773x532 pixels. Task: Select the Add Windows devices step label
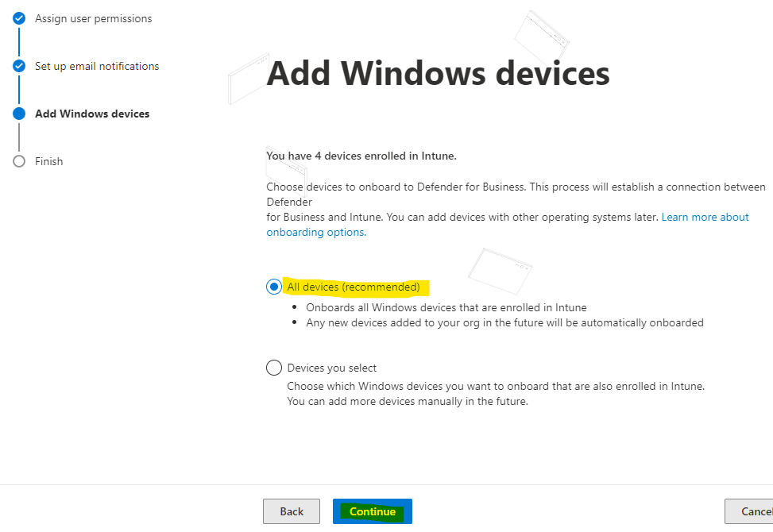point(92,114)
